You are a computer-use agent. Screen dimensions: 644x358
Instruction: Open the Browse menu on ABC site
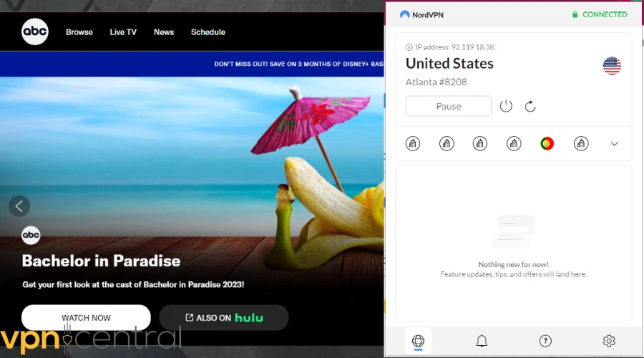click(79, 32)
